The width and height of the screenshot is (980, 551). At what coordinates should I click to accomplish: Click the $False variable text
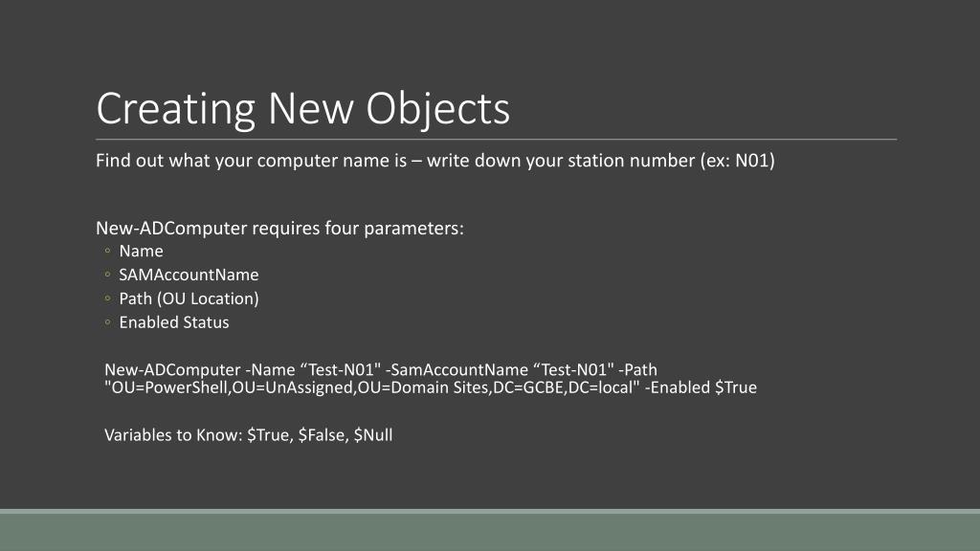322,435
